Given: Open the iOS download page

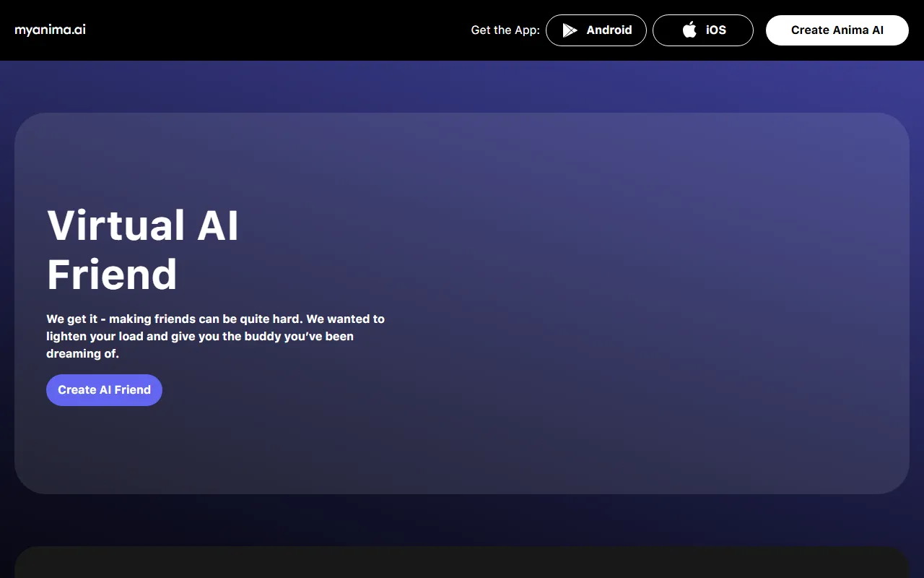Looking at the screenshot, I should point(703,30).
